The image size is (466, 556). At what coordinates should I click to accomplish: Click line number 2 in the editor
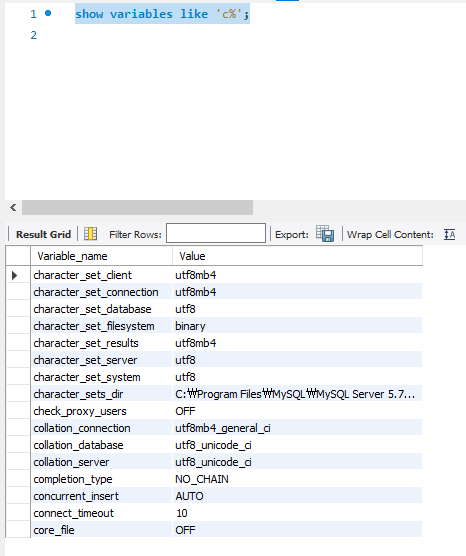[34, 35]
